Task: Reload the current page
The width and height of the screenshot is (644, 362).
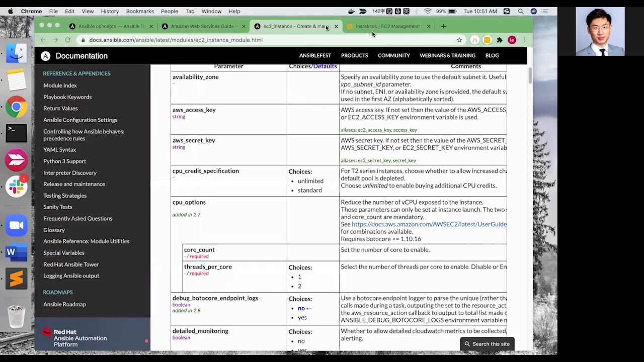Action: point(67,40)
